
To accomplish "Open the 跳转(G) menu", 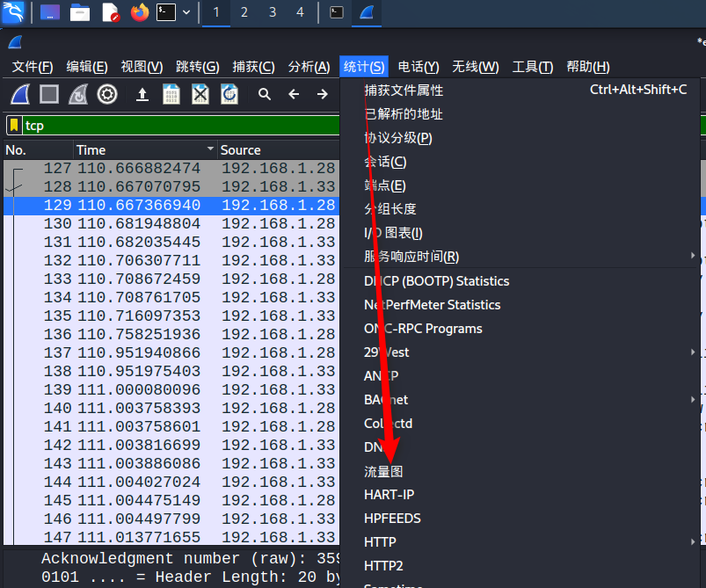I will [x=197, y=67].
